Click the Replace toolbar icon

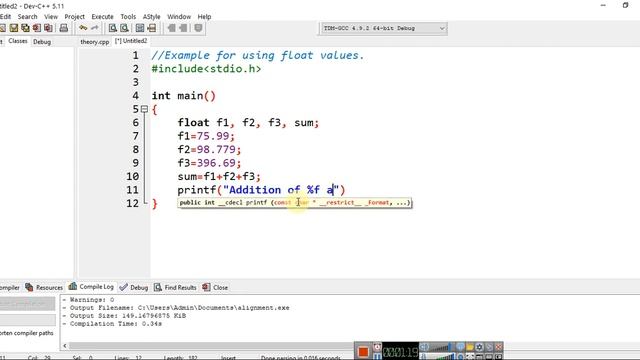pos(124,28)
